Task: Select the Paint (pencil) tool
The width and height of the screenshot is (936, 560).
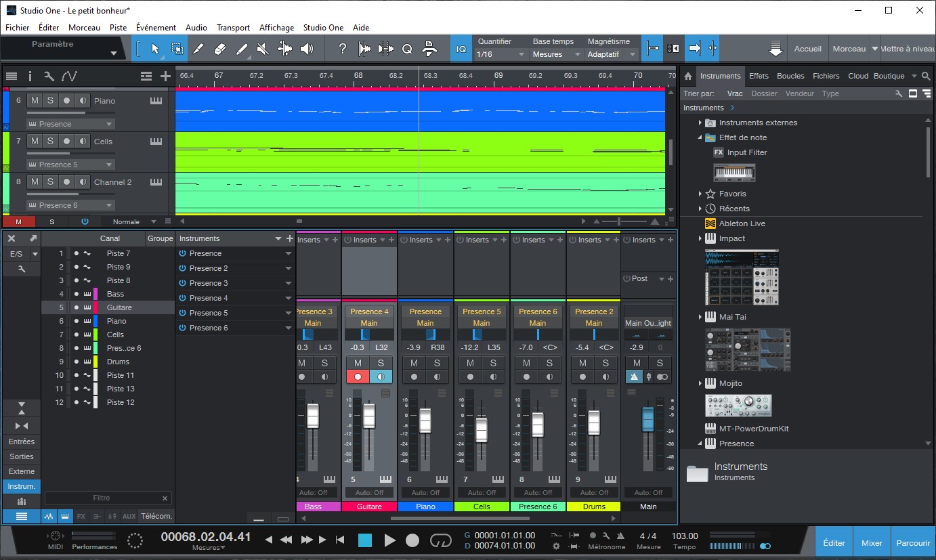Action: pyautogui.click(x=242, y=49)
